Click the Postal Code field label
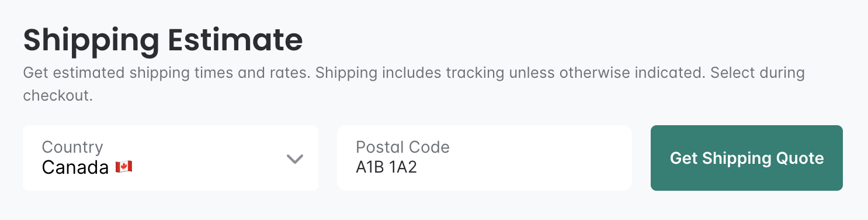 pos(402,147)
